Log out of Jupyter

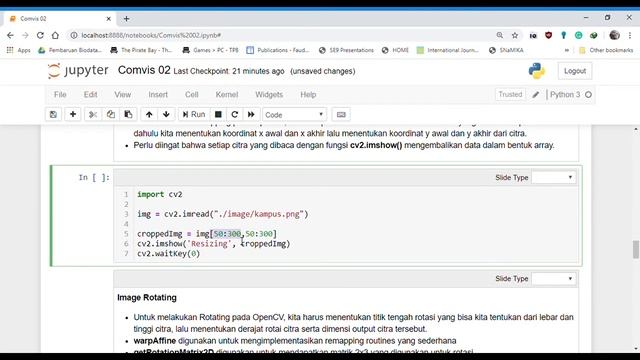[575, 71]
